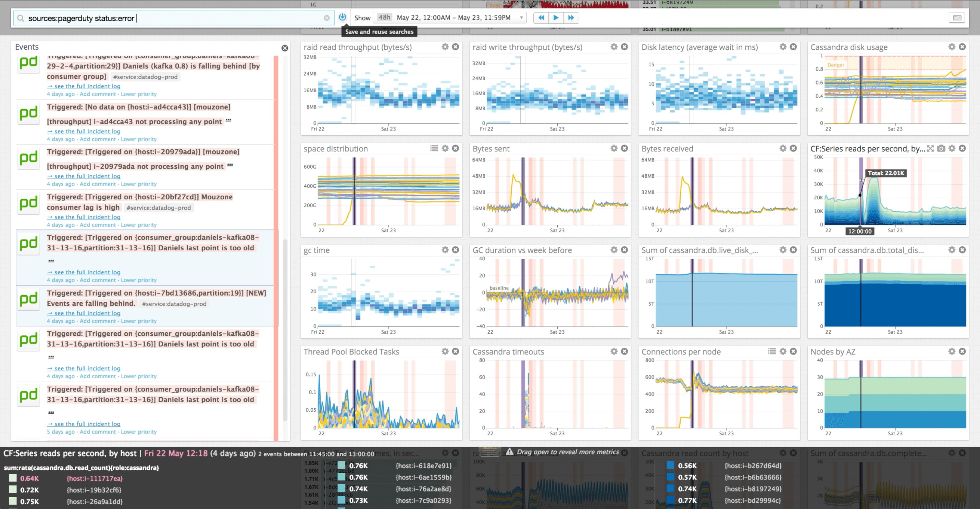Click 'Lower priority' on the first triggered event

139,94
